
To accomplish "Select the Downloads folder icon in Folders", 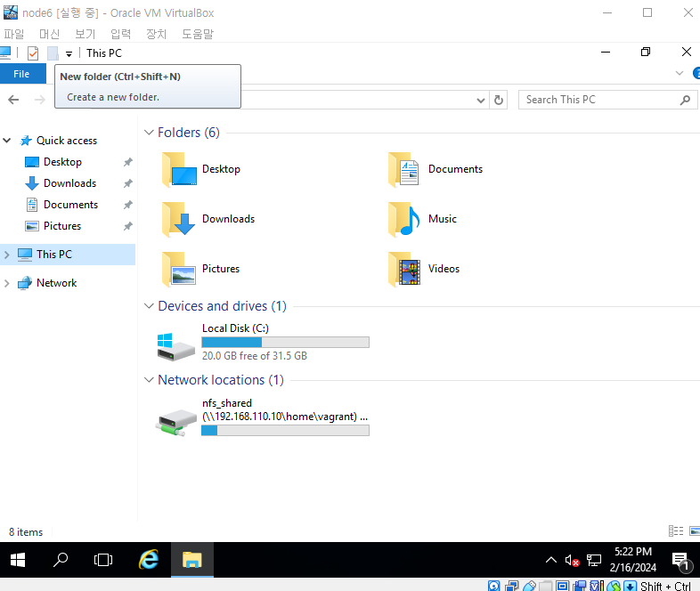I will tap(179, 219).
